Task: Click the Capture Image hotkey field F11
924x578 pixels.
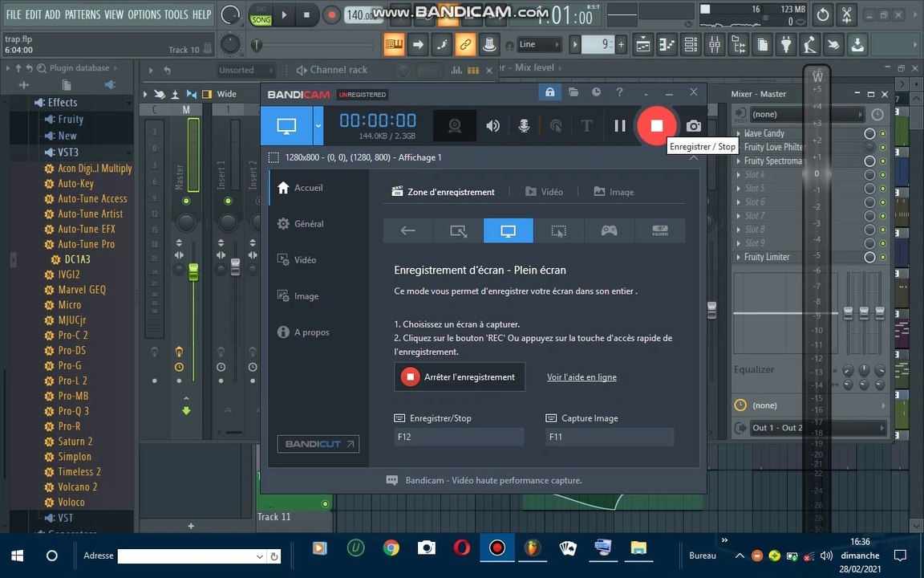Action: (610, 437)
